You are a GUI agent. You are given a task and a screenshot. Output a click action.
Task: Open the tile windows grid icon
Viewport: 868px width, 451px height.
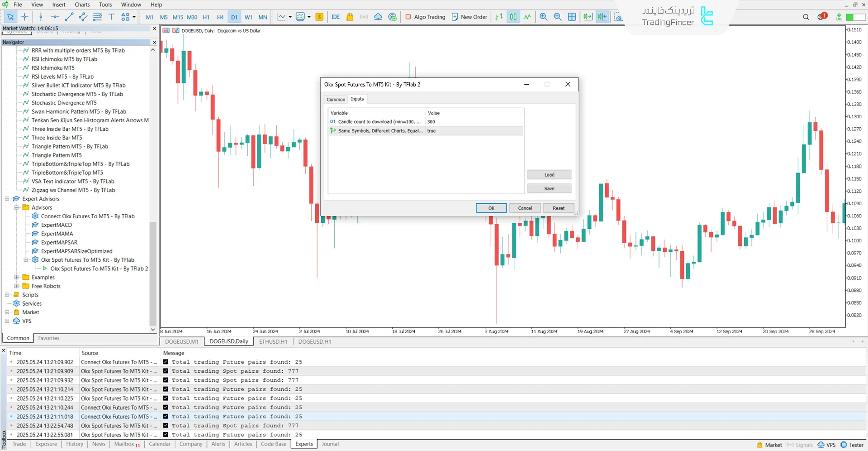click(572, 17)
